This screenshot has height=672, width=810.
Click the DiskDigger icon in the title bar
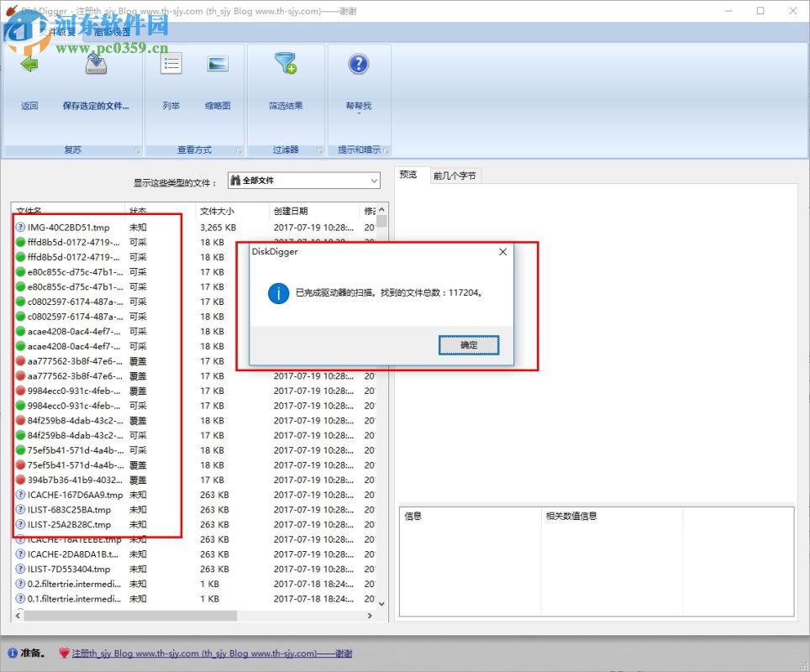9,11
